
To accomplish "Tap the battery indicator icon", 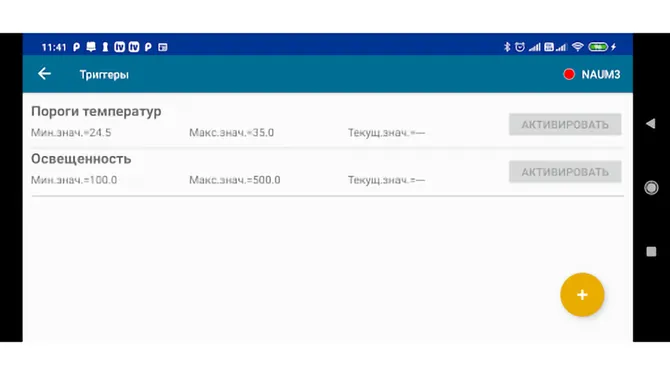I will click(x=598, y=47).
